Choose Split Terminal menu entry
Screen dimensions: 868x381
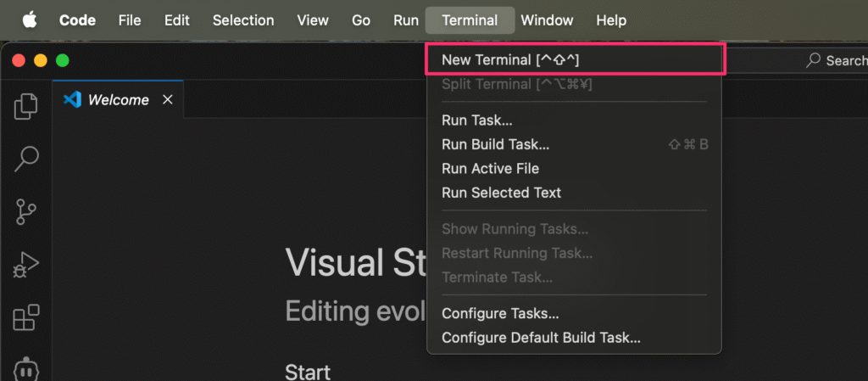click(x=575, y=85)
